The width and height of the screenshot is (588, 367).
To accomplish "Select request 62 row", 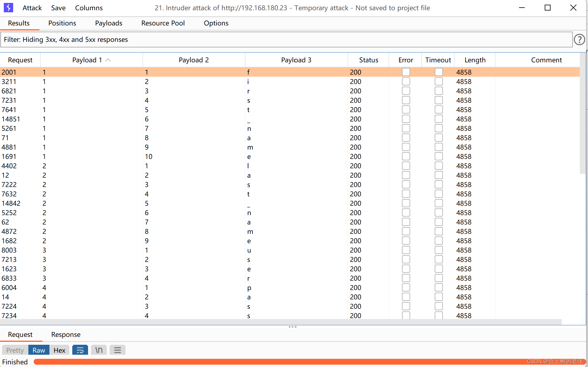I will point(290,222).
